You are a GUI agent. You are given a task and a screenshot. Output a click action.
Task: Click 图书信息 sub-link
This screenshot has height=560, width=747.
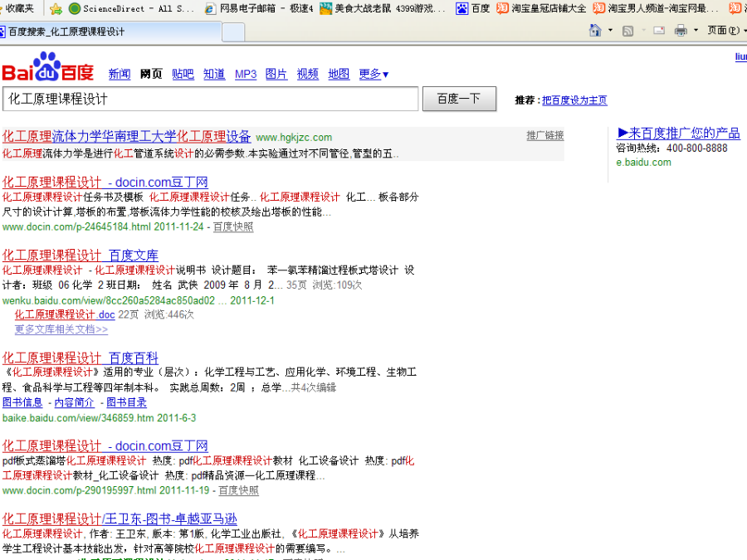22,403
